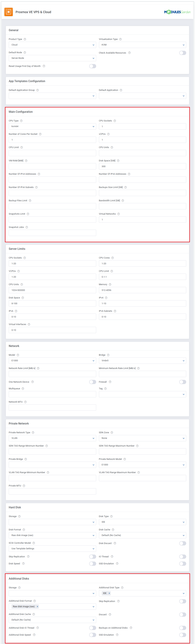
Task: Click help icon for Disk Space [GiB]
Action: coord(118,161)
